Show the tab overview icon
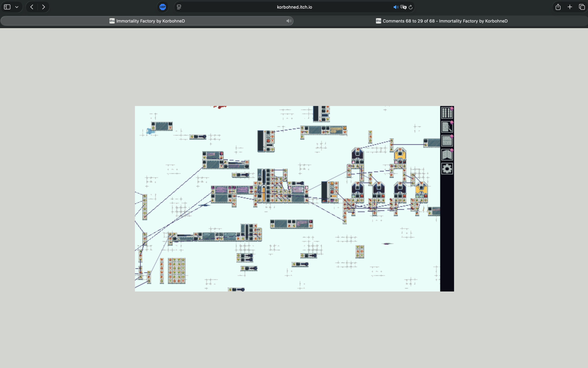The image size is (588, 368). click(x=582, y=7)
